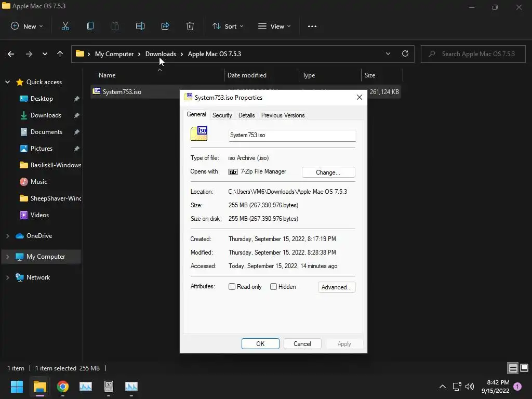Go back with the left arrow

[x=11, y=54]
